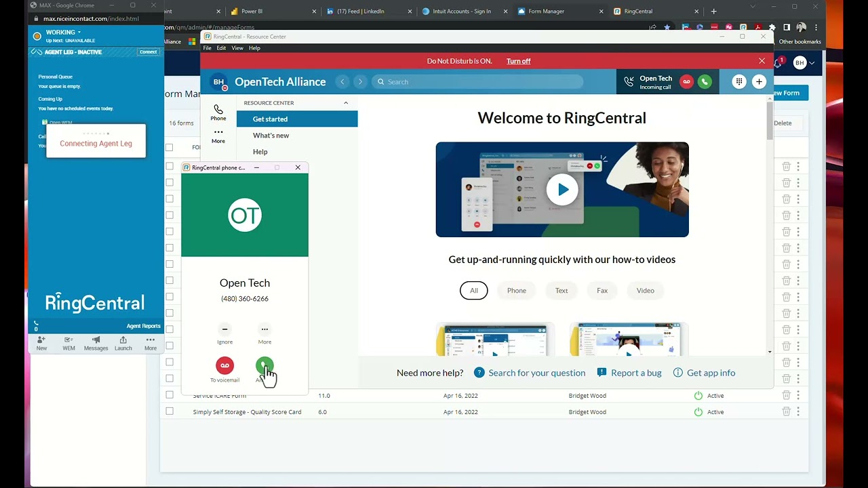Delete the Service iCARE Form row

pyautogui.click(x=786, y=395)
